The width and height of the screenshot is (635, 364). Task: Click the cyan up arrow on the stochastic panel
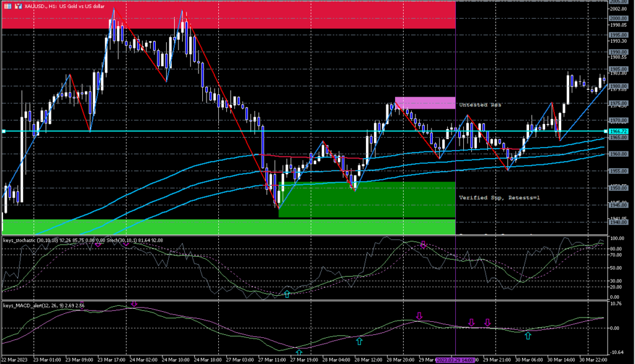(286, 293)
